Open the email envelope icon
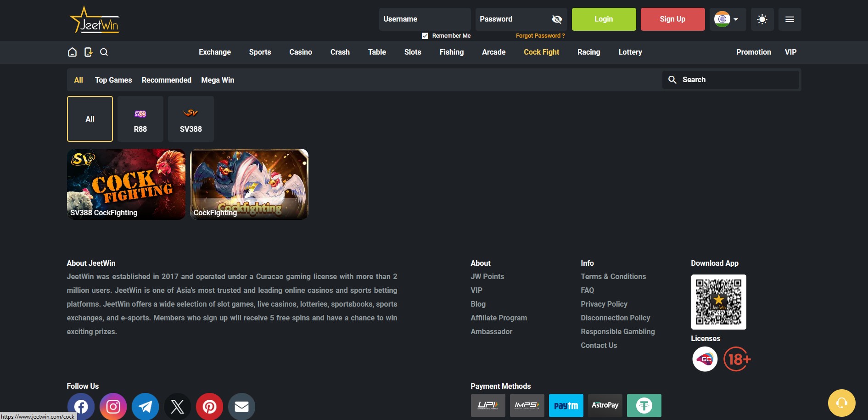 pyautogui.click(x=241, y=406)
